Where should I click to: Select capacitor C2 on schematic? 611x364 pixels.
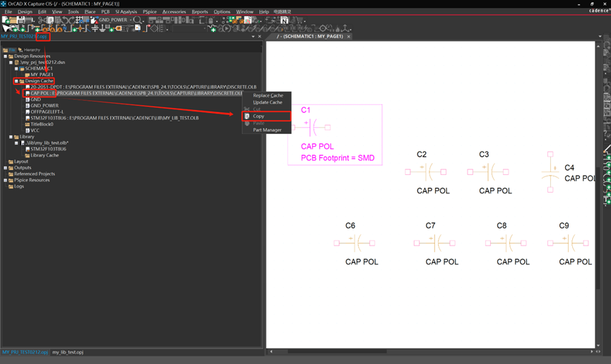425,171
